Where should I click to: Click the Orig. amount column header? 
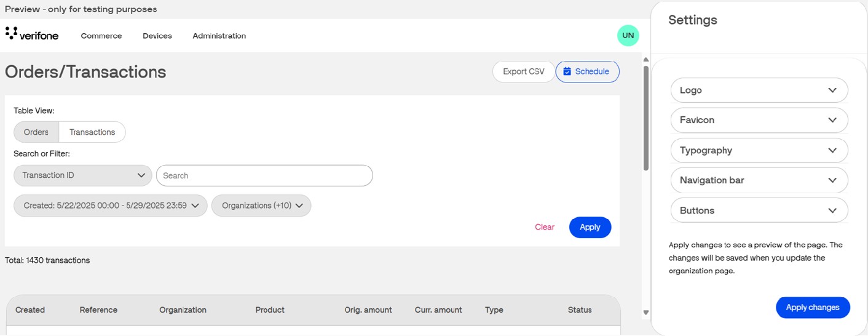(x=368, y=310)
